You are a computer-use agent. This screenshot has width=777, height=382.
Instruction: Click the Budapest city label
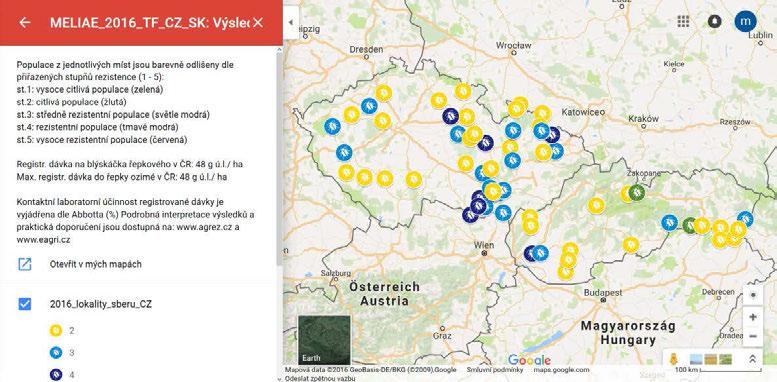click(603, 292)
